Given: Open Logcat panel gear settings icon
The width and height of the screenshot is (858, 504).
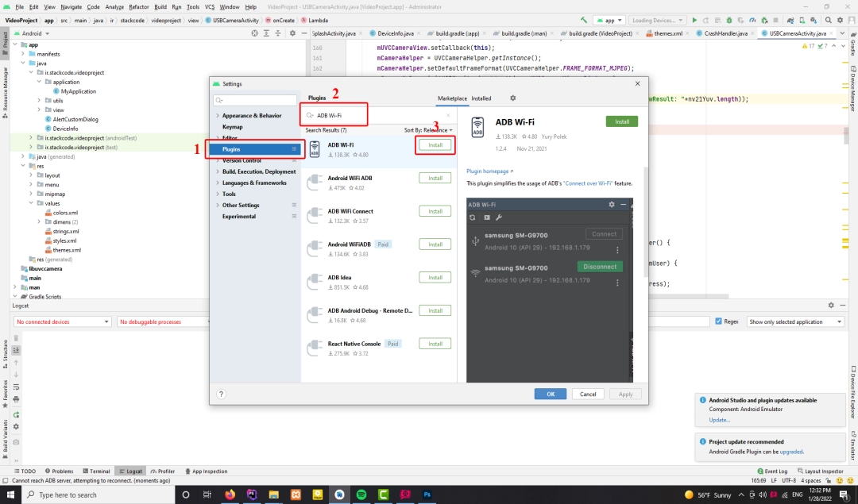Looking at the screenshot, I should (x=831, y=305).
